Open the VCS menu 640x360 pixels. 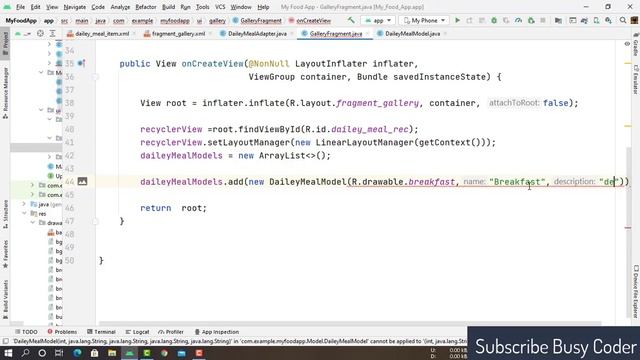(220, 7)
